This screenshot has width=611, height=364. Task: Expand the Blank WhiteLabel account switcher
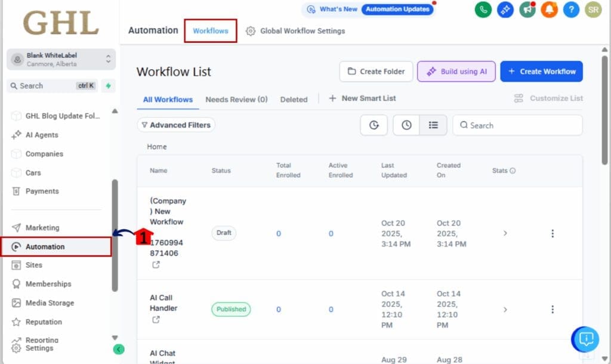point(60,58)
